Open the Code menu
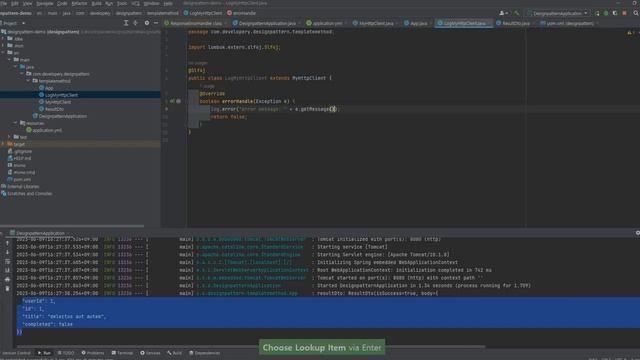The height and width of the screenshot is (360, 640). click(62, 3)
